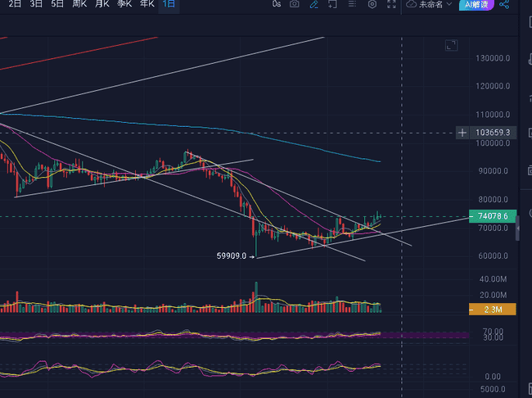The height and width of the screenshot is (398, 532).
Task: Select the pencil drawing tool
Action: [314, 4]
